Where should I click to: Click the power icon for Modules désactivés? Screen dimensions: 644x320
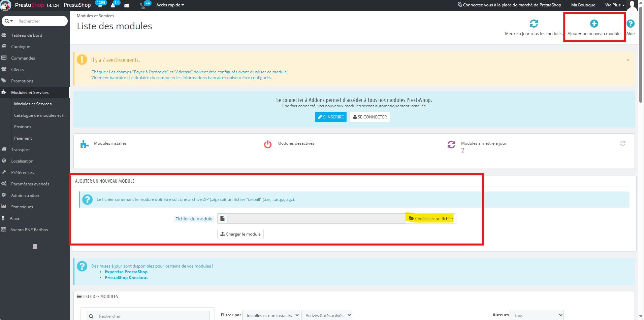268,144
